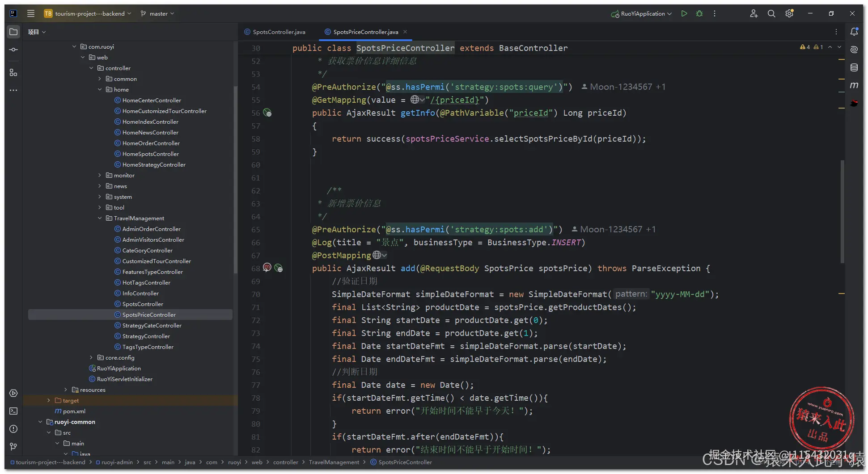Open editor tab options menu

[836, 32]
